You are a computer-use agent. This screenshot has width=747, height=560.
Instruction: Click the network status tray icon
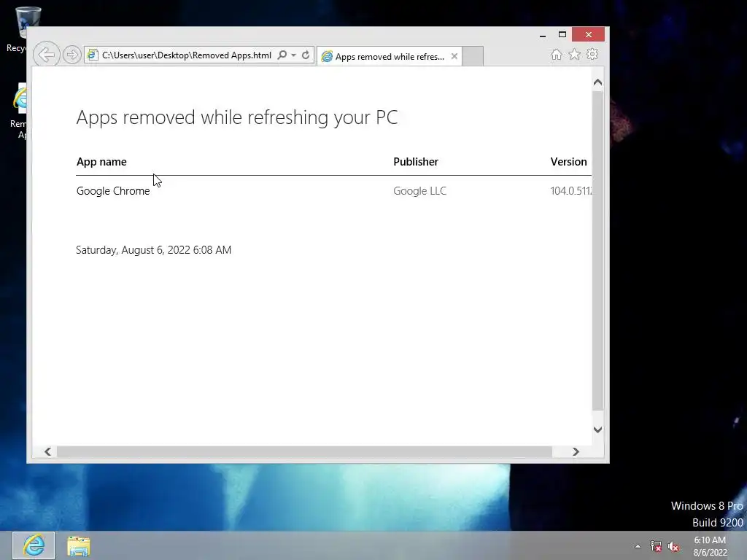pyautogui.click(x=656, y=546)
